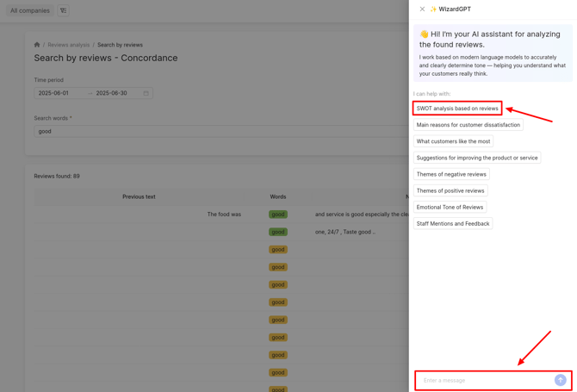
Task: Click the home icon in breadcrumb
Action: tap(37, 45)
